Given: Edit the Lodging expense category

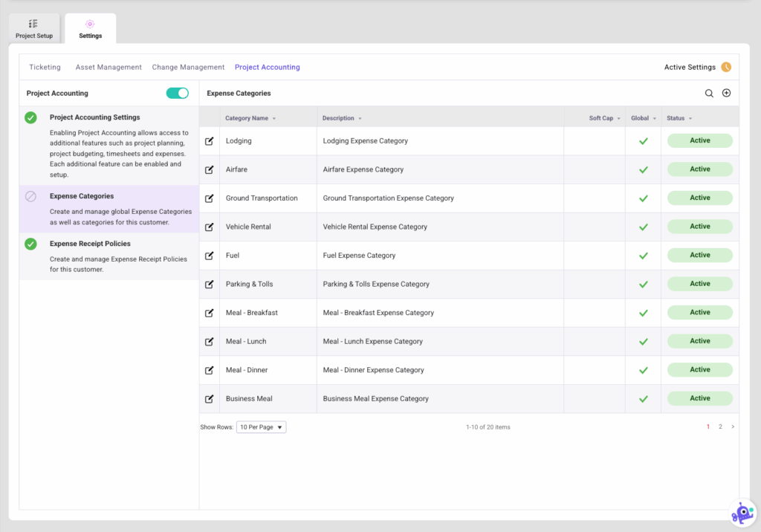Looking at the screenshot, I should coord(209,140).
